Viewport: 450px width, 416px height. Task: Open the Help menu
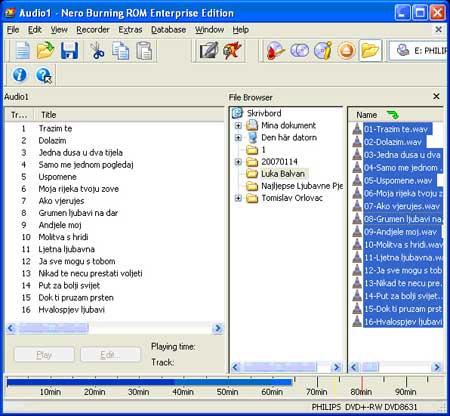pyautogui.click(x=241, y=30)
